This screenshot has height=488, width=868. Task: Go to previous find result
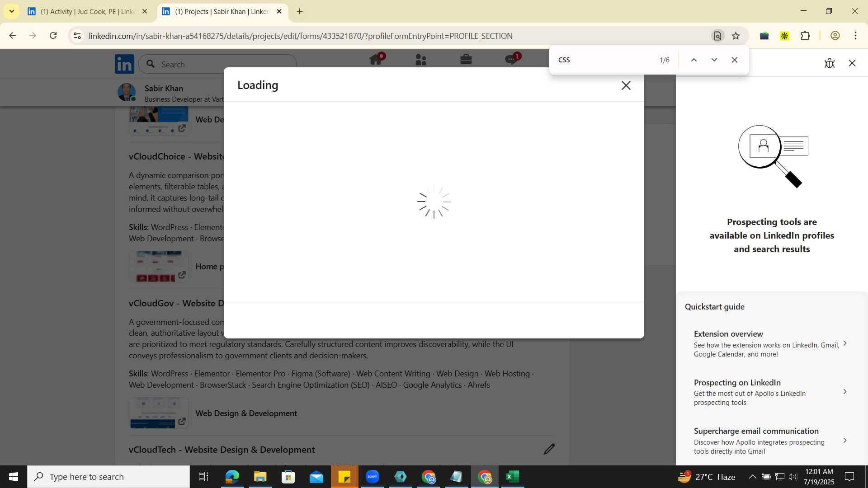click(693, 60)
